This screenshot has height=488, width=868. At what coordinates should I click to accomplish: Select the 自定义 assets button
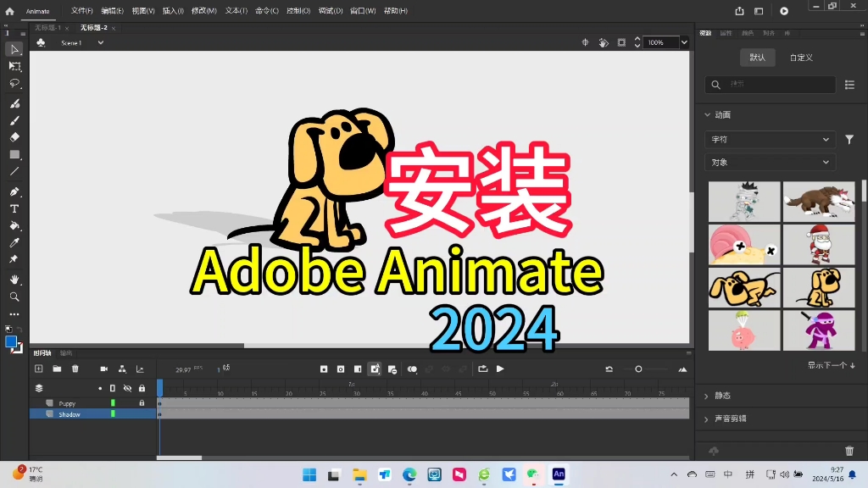(801, 57)
